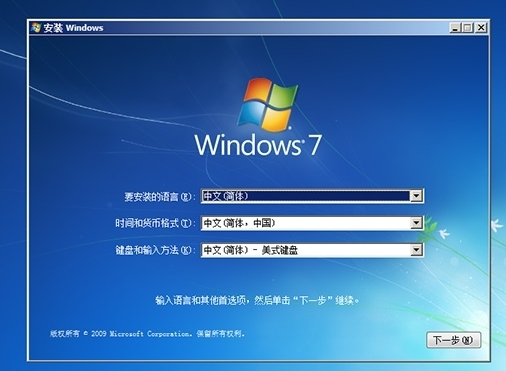Click the Windows 7 flag logo
This screenshot has width=506, height=371.
(x=269, y=104)
